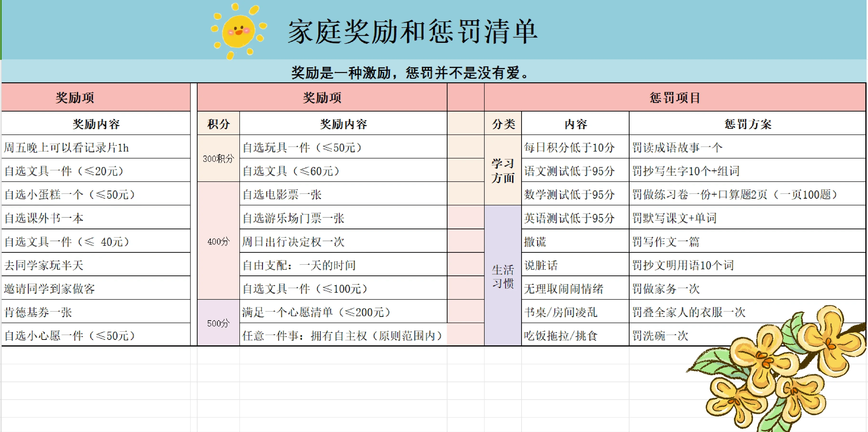Select merged cell 300积分
868x432 pixels.
(x=218, y=158)
